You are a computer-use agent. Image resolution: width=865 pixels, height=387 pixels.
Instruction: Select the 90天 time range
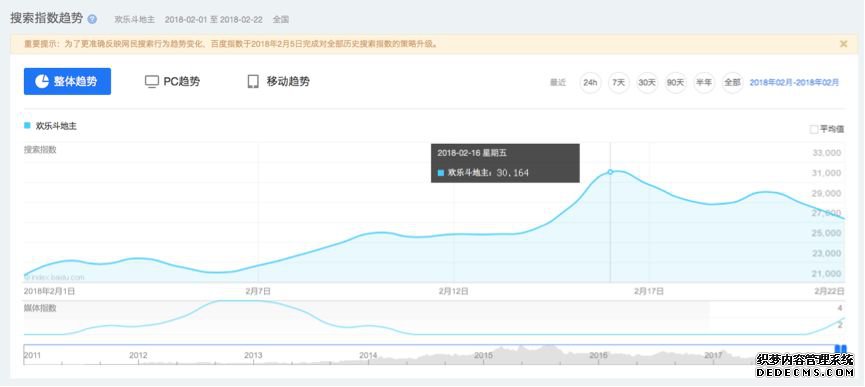[675, 83]
